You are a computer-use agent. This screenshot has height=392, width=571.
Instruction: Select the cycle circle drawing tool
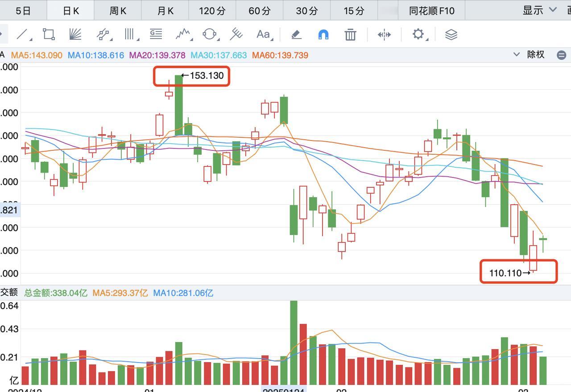click(210, 34)
